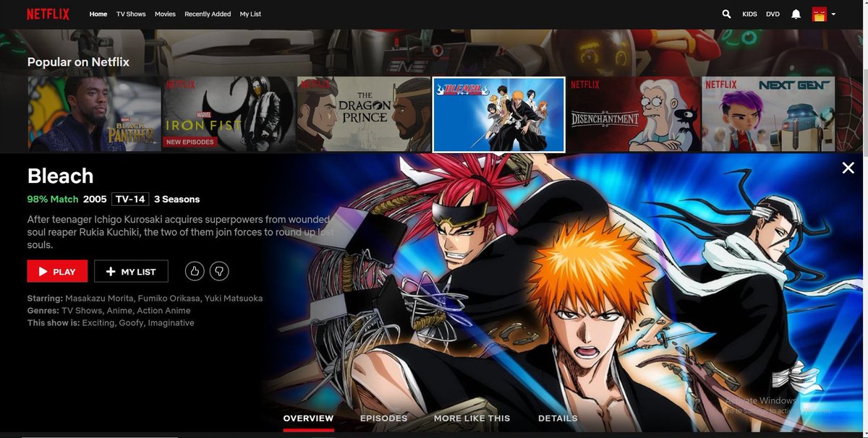Image resolution: width=868 pixels, height=438 pixels.
Task: Select the highlighted Bleach thumbnail
Action: [x=498, y=114]
